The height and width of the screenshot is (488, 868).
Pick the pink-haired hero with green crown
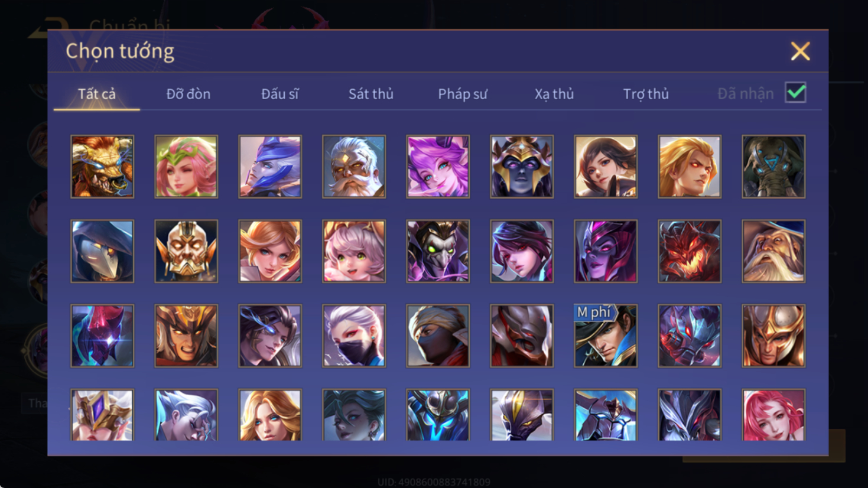(x=186, y=167)
